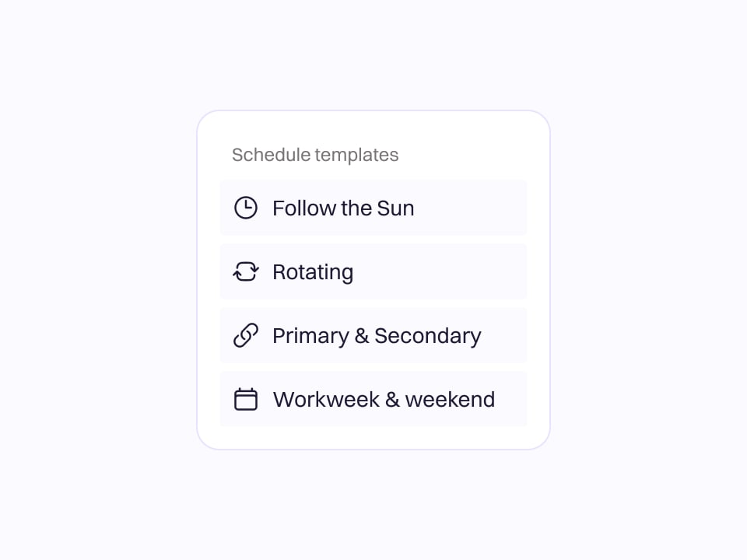This screenshot has height=560, width=747.
Task: Click the time icon in the top template row
Action: 245,208
